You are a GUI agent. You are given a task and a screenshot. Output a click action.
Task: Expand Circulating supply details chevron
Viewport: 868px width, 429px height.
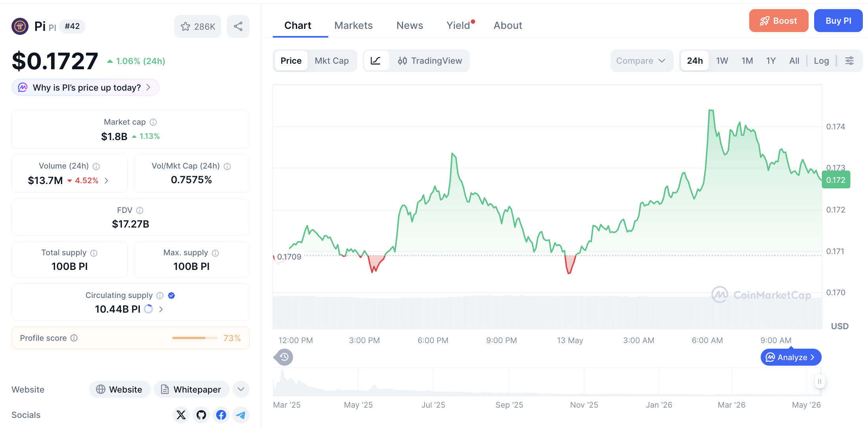(161, 309)
